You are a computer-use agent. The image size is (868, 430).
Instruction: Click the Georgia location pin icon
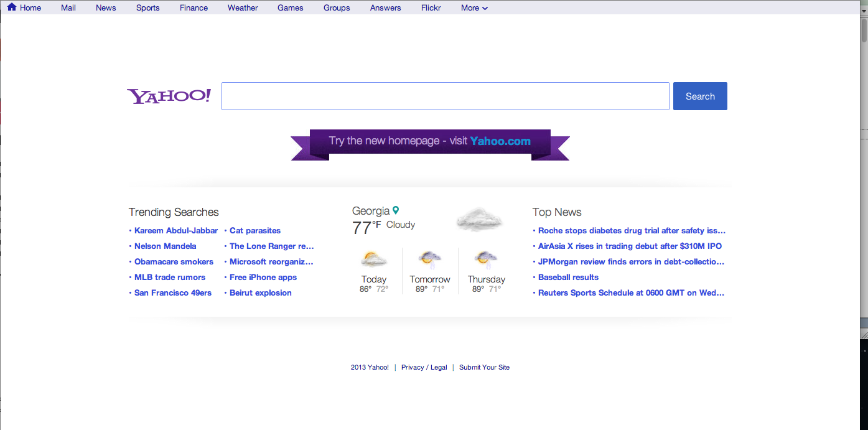pos(396,211)
